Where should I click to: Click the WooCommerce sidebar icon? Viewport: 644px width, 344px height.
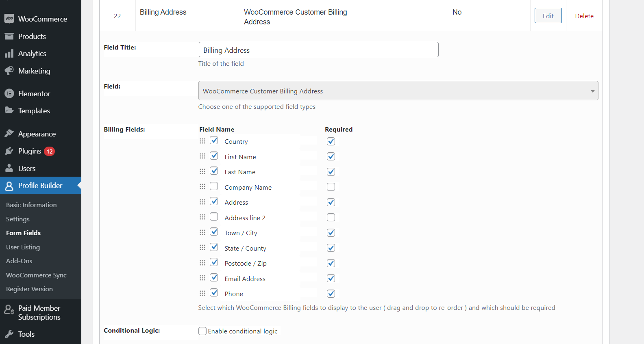pos(9,19)
